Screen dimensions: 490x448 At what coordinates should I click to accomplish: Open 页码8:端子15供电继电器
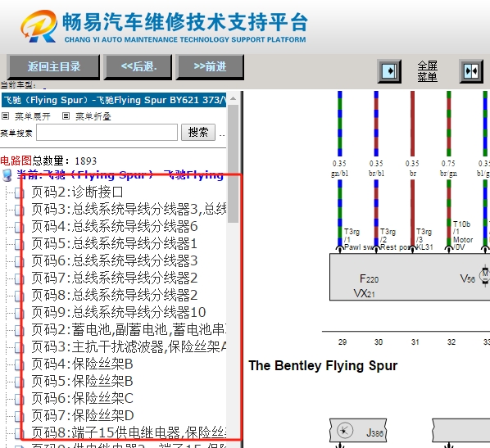click(x=129, y=432)
